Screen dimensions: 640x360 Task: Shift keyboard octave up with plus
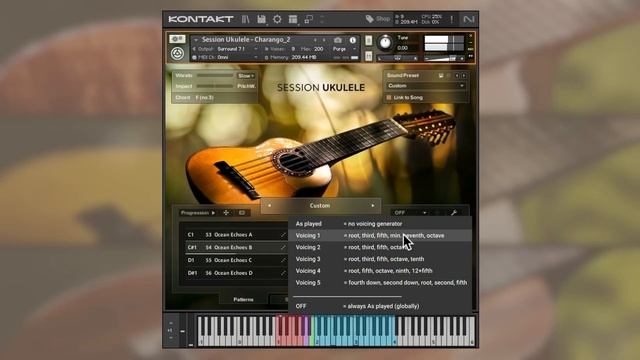pos(171,323)
